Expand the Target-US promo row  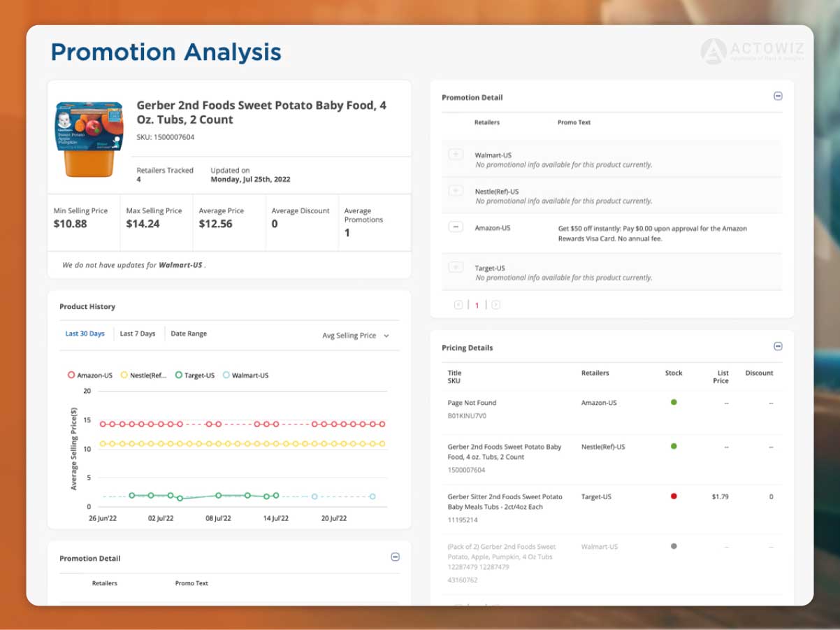pos(456,267)
